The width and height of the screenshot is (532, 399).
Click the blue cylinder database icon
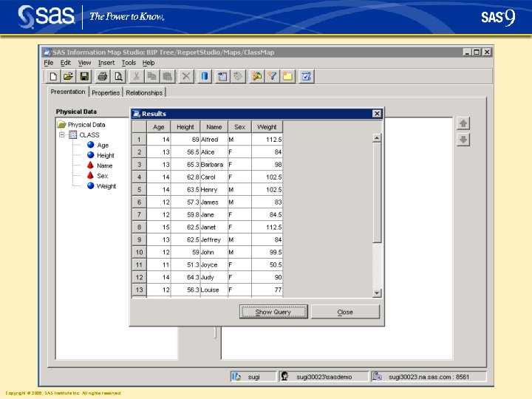click(x=204, y=76)
